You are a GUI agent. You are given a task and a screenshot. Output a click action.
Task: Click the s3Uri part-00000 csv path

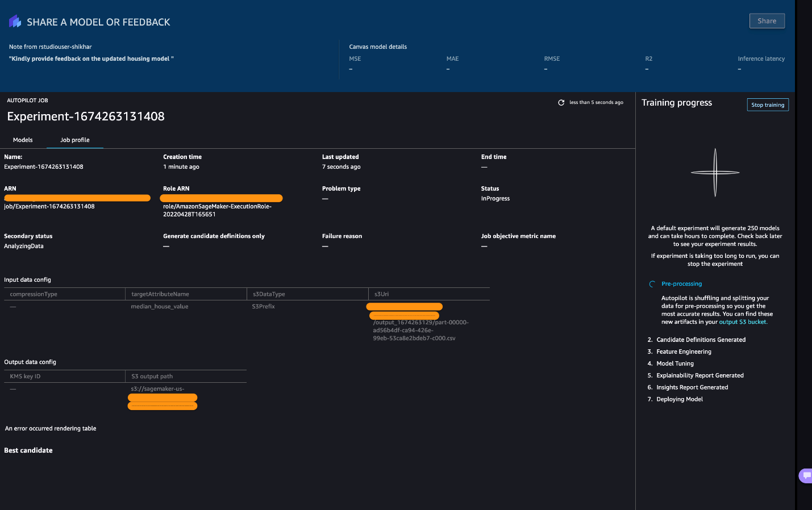[420, 330]
